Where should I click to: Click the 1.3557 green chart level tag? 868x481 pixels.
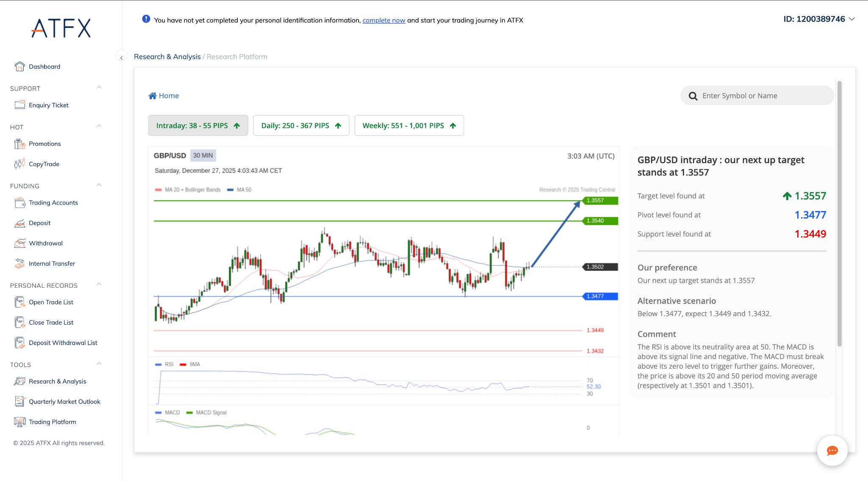pyautogui.click(x=600, y=200)
